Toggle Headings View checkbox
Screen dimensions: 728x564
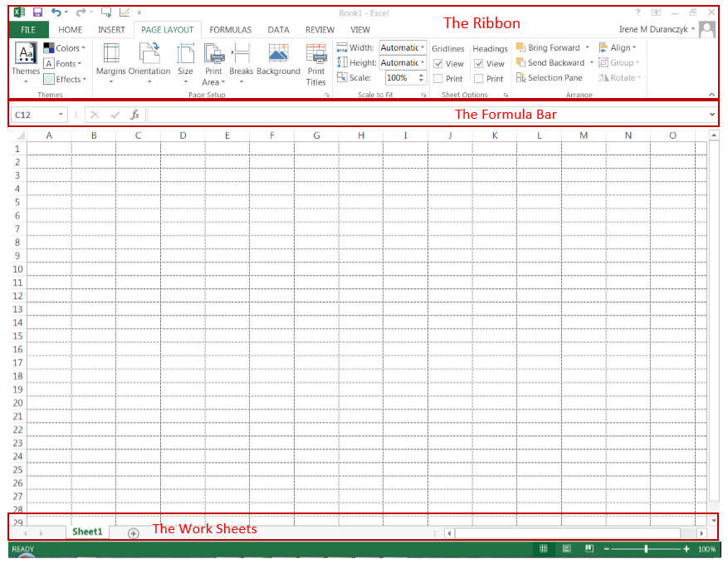click(479, 64)
